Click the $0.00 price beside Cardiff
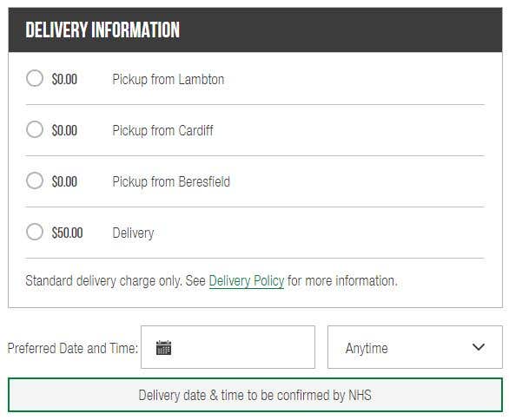The height and width of the screenshot is (420, 509). coord(64,130)
